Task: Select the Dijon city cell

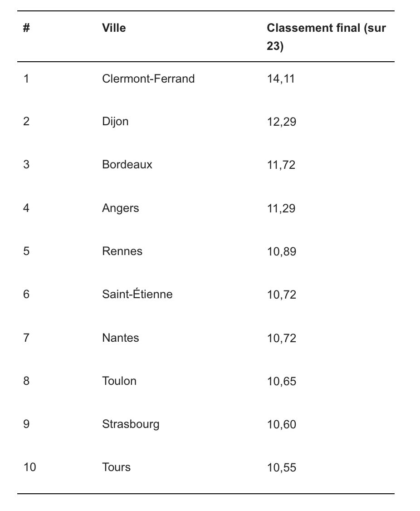Action: (x=115, y=122)
